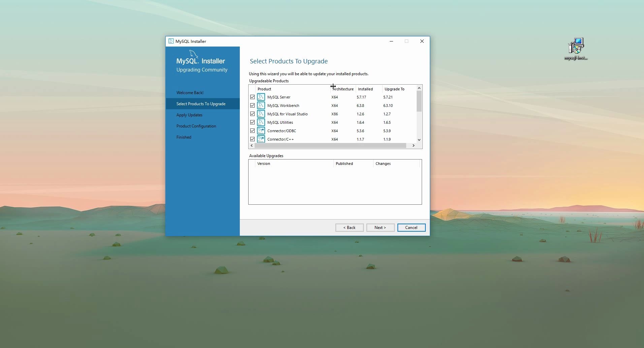The height and width of the screenshot is (348, 644).
Task: Select the MySQL for Visual Studio row text
Action: (288, 114)
